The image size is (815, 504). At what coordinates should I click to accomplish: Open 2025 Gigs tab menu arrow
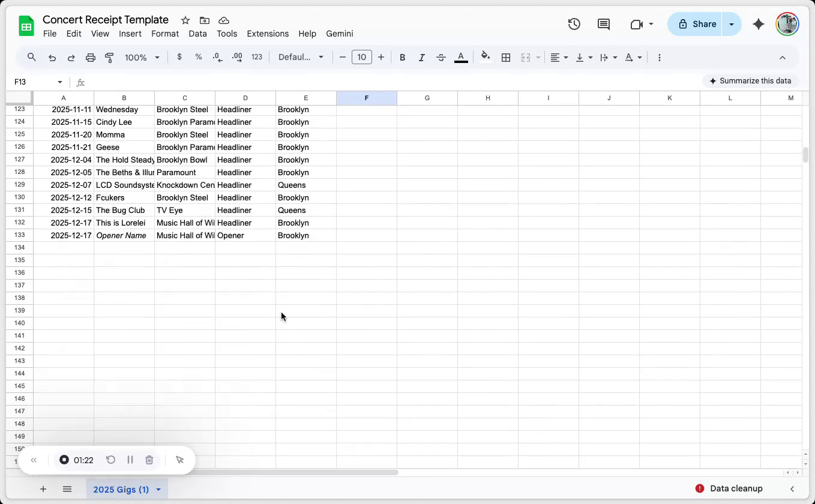tap(158, 490)
